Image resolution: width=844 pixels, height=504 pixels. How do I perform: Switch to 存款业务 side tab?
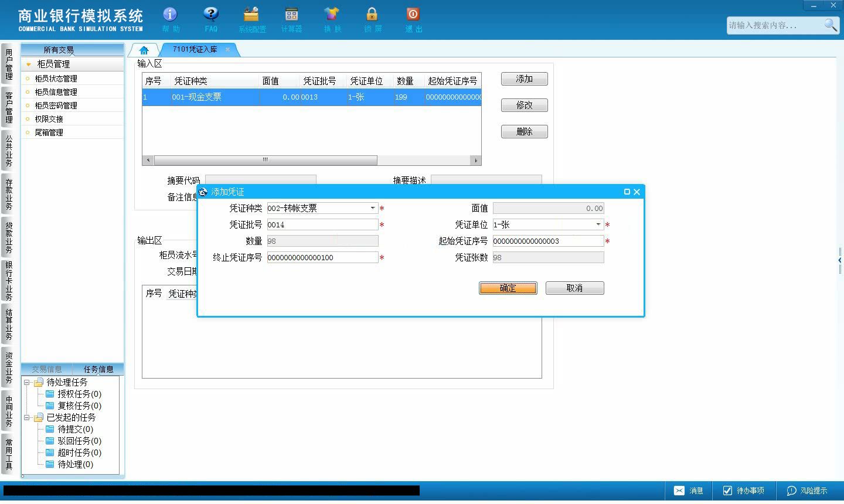pos(9,194)
